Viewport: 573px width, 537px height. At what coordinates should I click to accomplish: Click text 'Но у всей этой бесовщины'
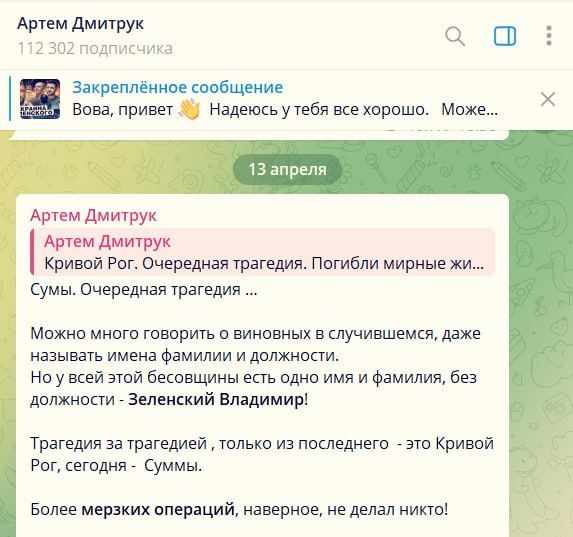tap(134, 377)
